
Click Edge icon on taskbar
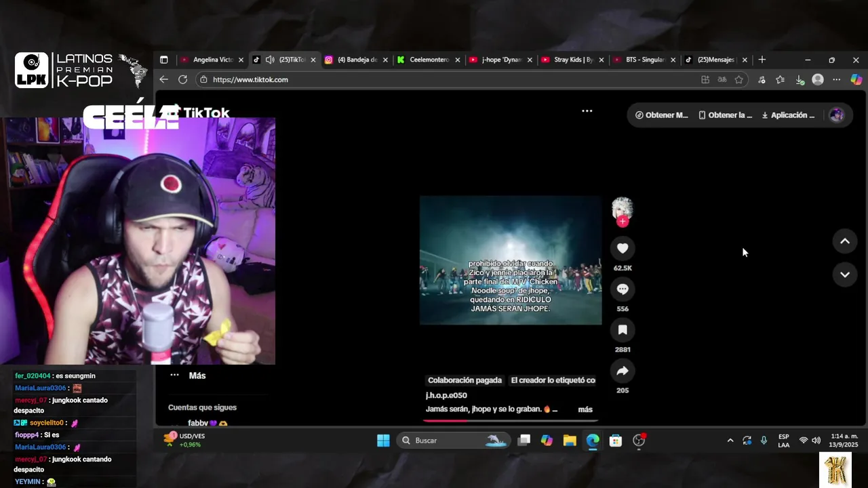pos(593,441)
